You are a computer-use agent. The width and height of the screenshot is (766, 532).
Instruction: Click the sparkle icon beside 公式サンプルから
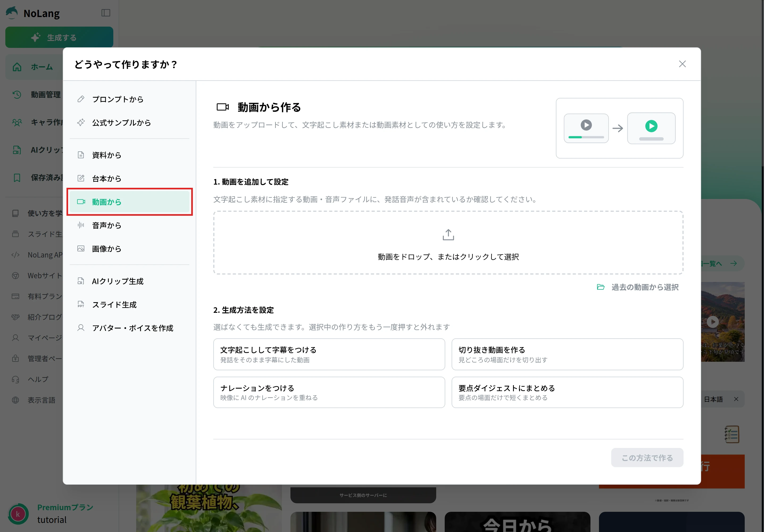pos(81,122)
